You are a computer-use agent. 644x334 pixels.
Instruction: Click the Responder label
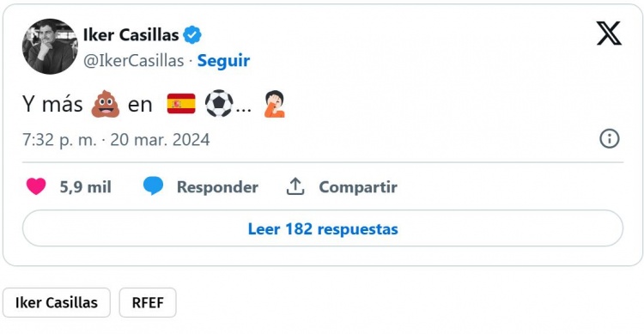tap(217, 187)
